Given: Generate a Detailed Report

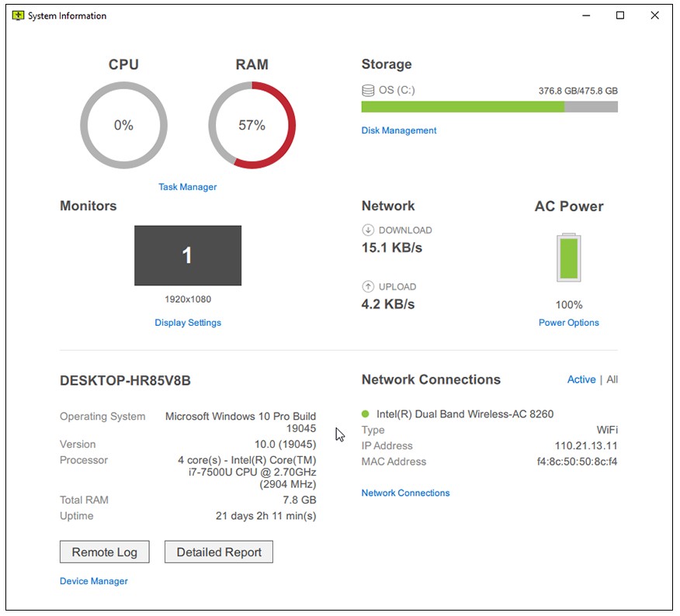Looking at the screenshot, I should (x=218, y=552).
